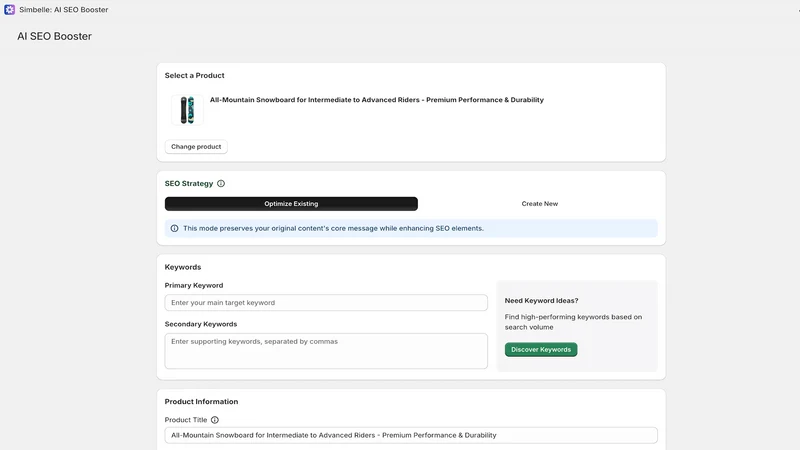Click the Primary Keyword label
Image resolution: width=800 pixels, height=450 pixels.
point(194,285)
